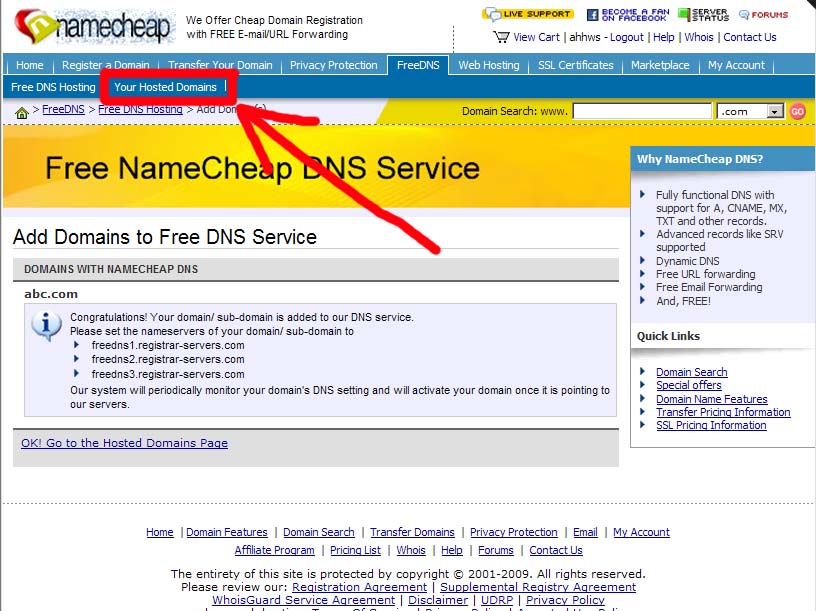The width and height of the screenshot is (816, 611).
Task: Open the Marketplace tab
Action: point(660,65)
